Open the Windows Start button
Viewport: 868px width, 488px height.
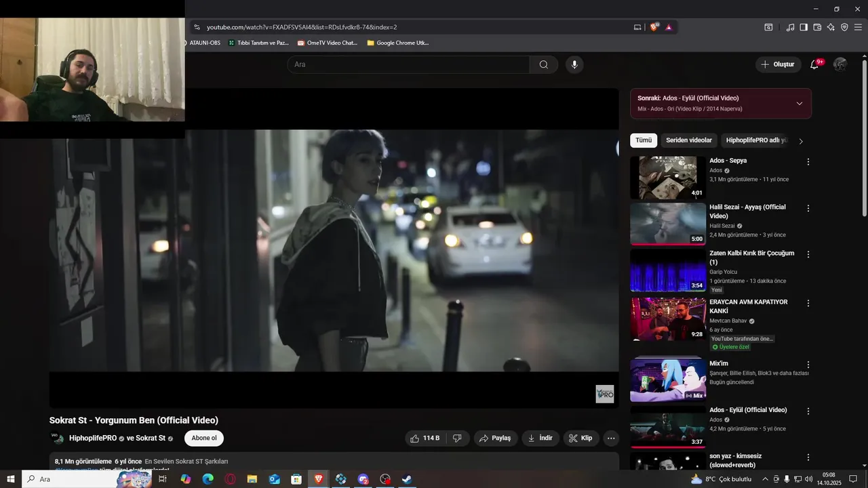(x=11, y=479)
